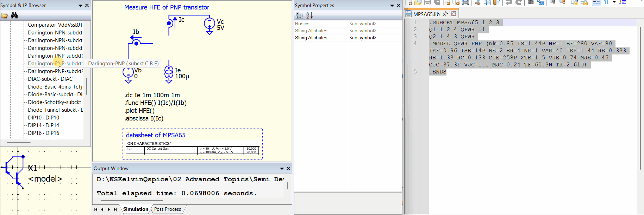Open folder icon in Symbol & IP Browser
Screen dimensions: 644x215
[x=5, y=15]
